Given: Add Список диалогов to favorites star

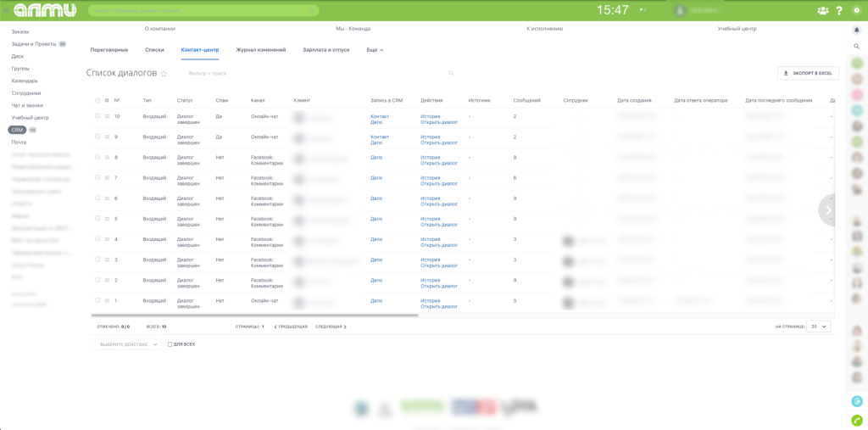Looking at the screenshot, I should 164,74.
